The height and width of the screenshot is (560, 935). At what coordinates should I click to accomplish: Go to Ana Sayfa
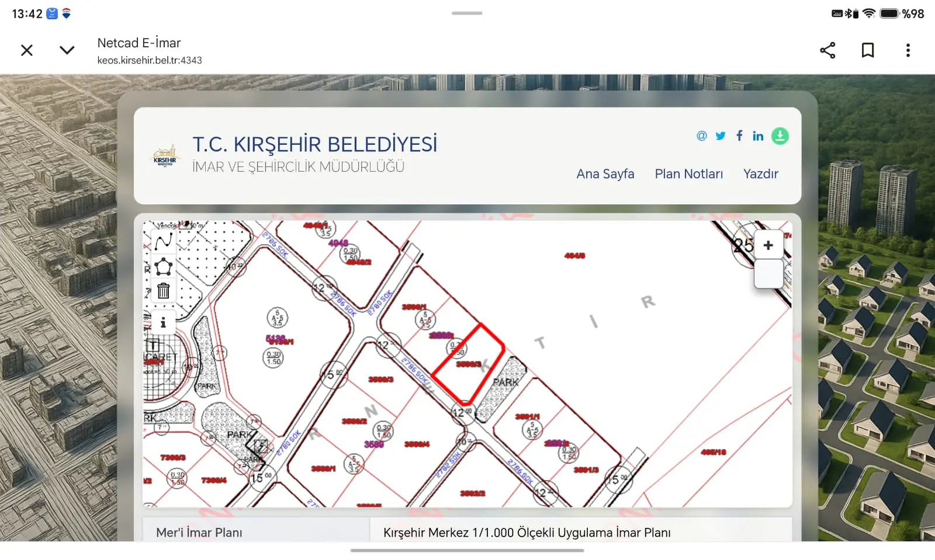605,174
